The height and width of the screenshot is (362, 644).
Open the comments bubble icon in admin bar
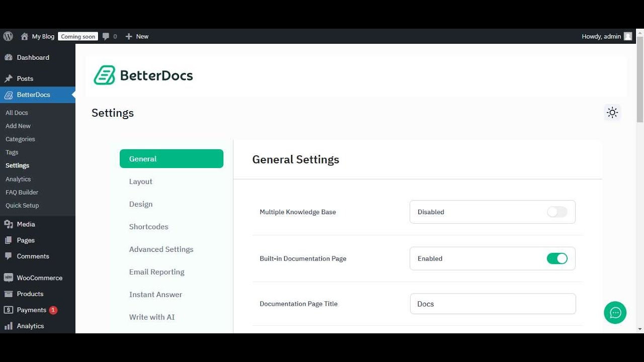pyautogui.click(x=106, y=36)
